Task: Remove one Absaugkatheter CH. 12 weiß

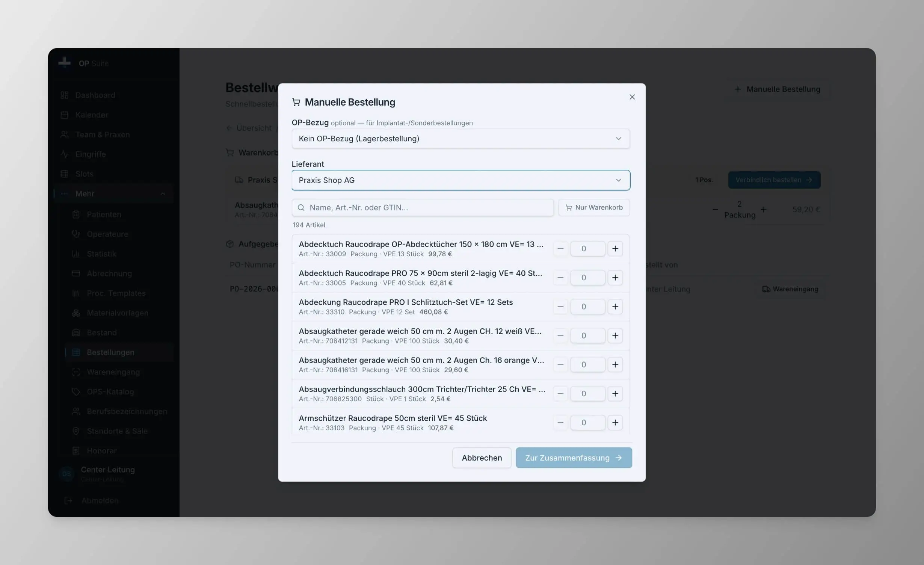Action: point(560,335)
